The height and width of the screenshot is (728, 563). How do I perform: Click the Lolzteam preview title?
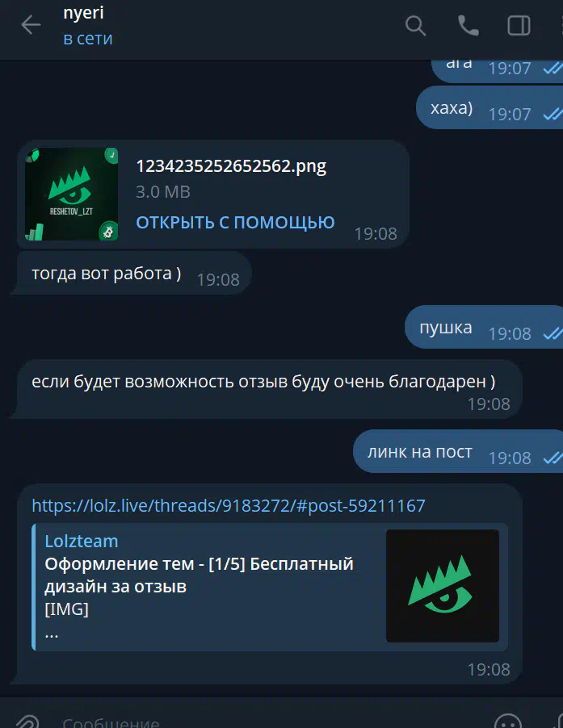click(82, 541)
